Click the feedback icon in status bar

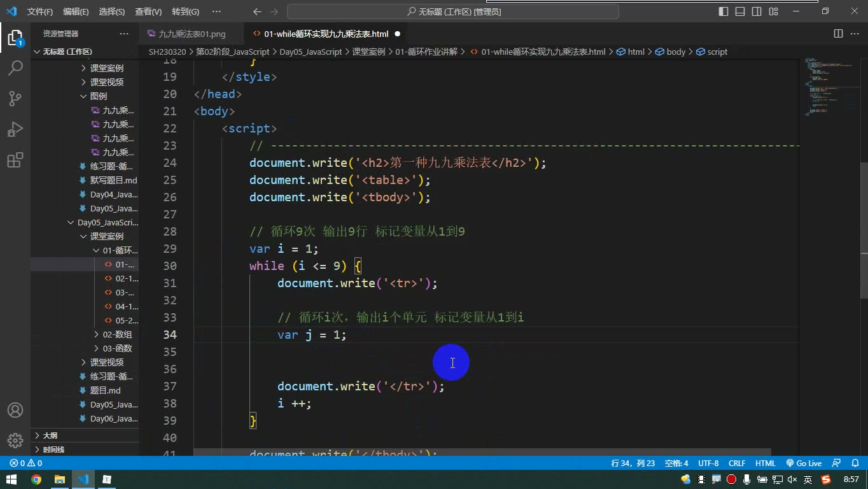pyautogui.click(x=836, y=464)
